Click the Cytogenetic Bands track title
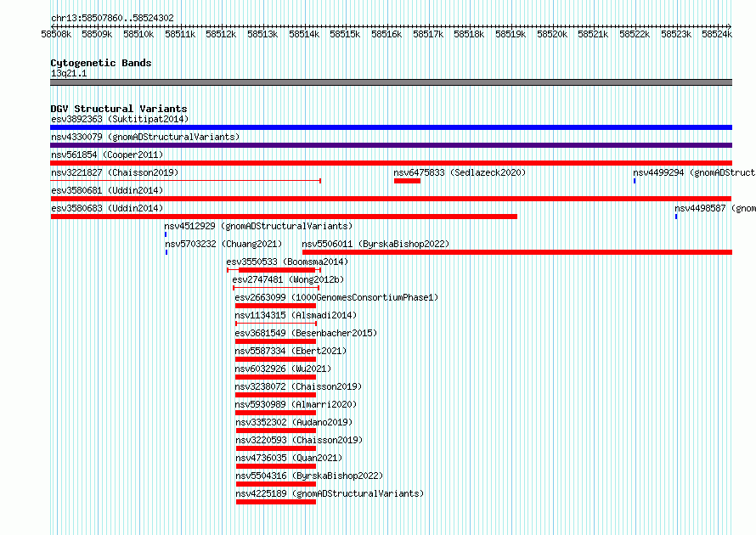The image size is (756, 535). [101, 63]
